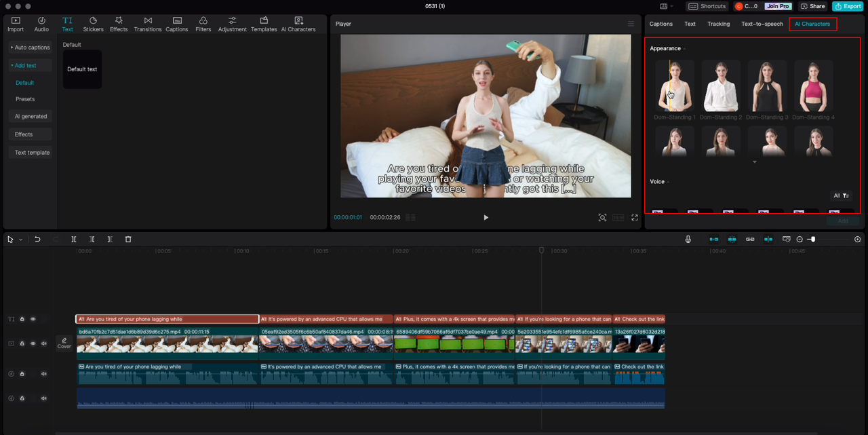This screenshot has width=868, height=435.
Task: Click the Redo arrow in timeline toolbar
Action: point(56,240)
